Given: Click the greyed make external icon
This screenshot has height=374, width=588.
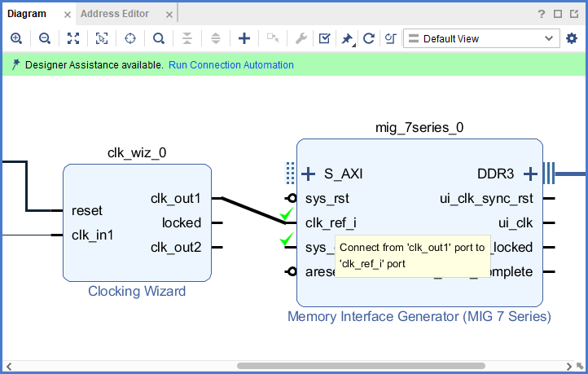Looking at the screenshot, I should click(x=273, y=38).
